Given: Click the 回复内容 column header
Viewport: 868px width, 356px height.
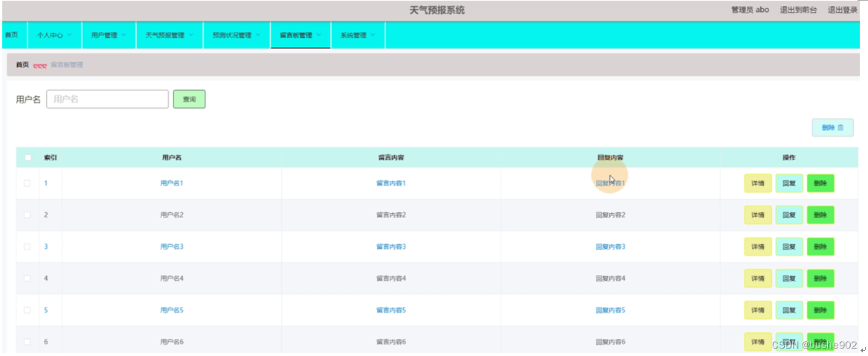Looking at the screenshot, I should click(611, 157).
